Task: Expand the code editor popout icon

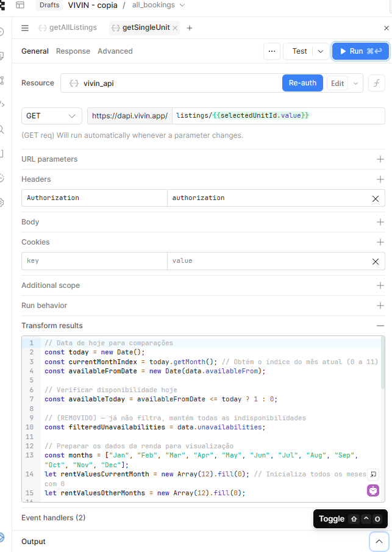Action: pos(374,473)
